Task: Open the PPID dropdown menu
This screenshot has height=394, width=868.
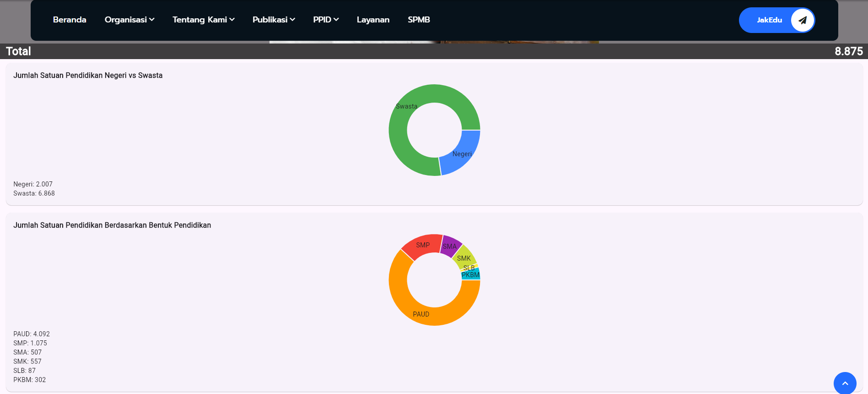Action: tap(326, 20)
